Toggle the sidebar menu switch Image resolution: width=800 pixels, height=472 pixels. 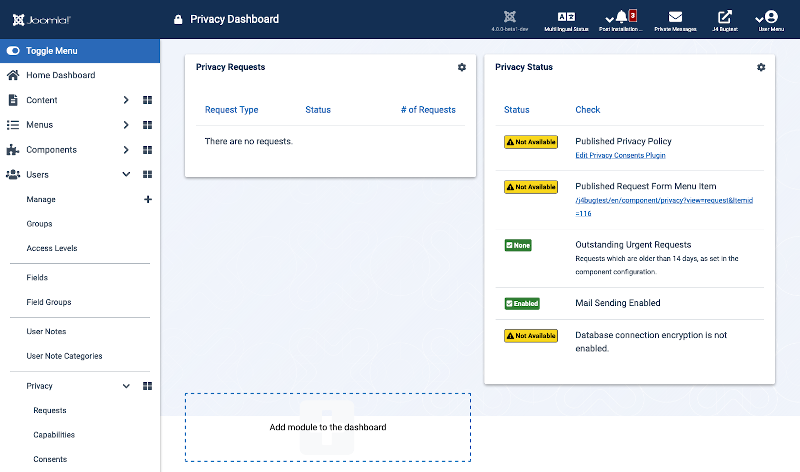point(14,51)
